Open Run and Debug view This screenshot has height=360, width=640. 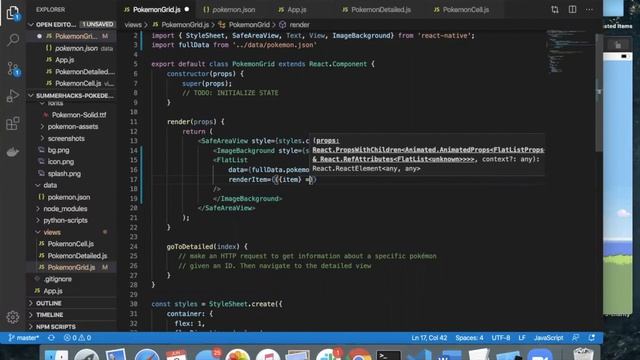click(x=13, y=96)
